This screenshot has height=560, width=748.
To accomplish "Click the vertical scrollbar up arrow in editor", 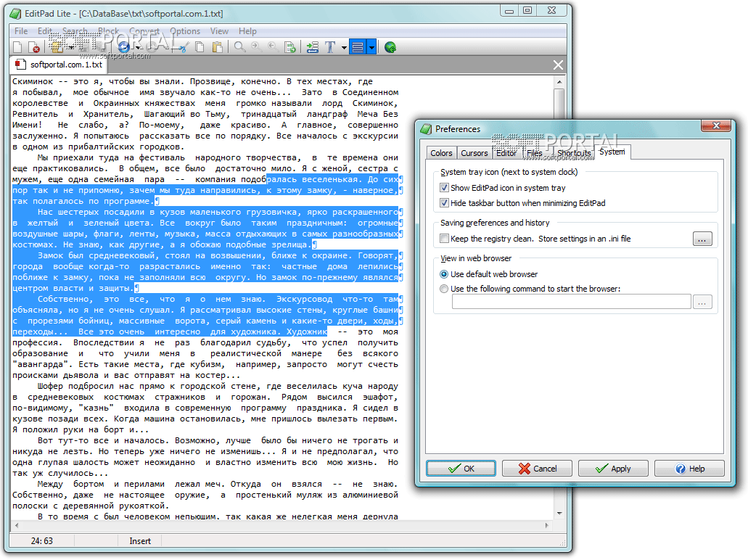I will click(559, 82).
